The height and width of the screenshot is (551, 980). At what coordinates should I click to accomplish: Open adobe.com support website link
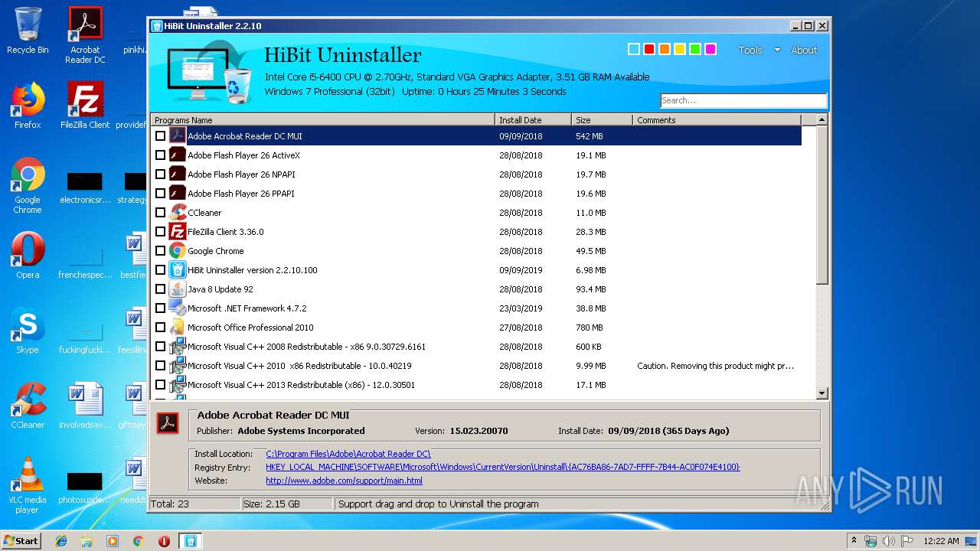[x=344, y=481]
